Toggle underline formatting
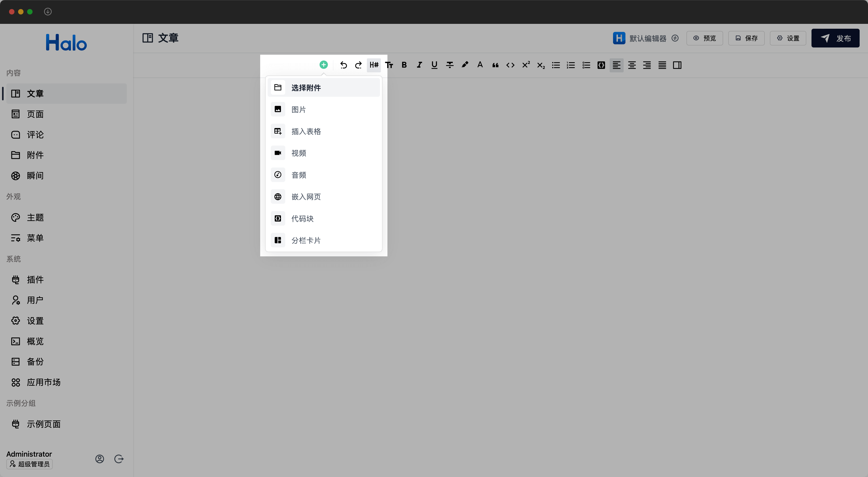This screenshot has width=868, height=477. 434,65
